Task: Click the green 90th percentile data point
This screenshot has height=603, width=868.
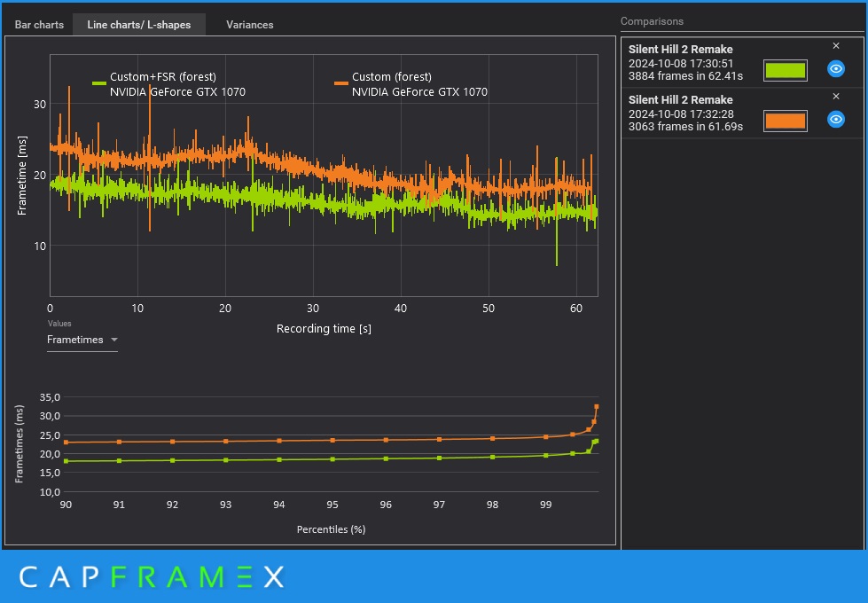Action: [x=66, y=461]
